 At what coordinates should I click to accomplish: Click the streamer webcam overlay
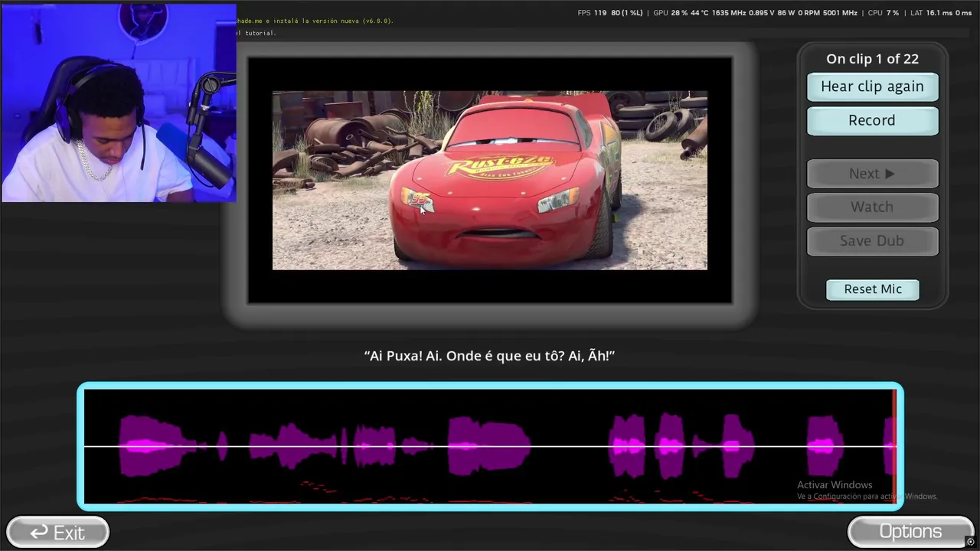click(119, 103)
